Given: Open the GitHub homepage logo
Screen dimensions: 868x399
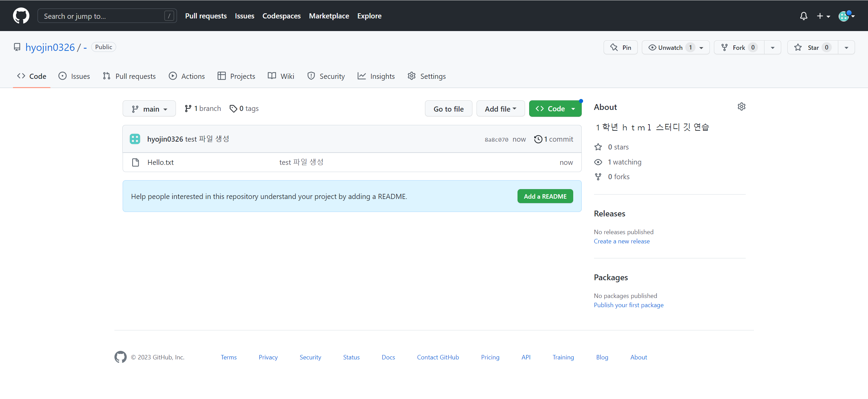Looking at the screenshot, I should (x=21, y=16).
